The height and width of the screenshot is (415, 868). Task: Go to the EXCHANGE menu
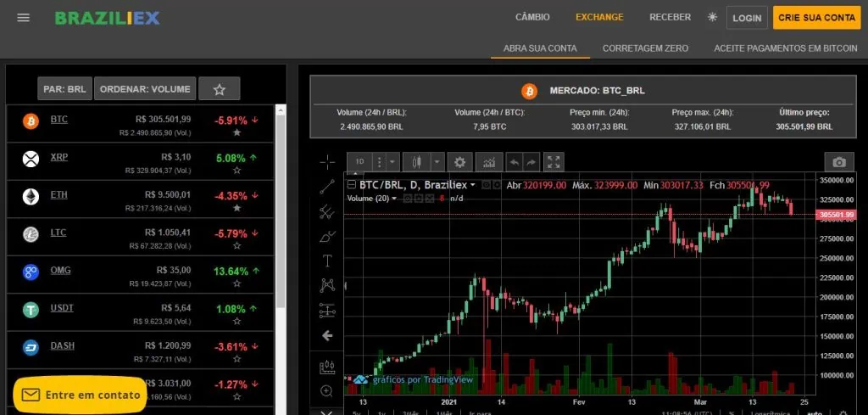(x=599, y=17)
